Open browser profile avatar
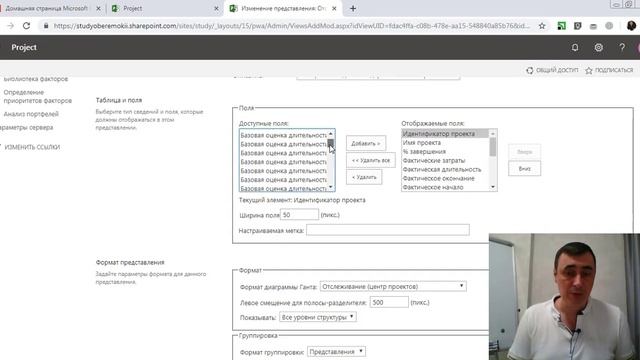The image size is (640, 360). point(631,26)
